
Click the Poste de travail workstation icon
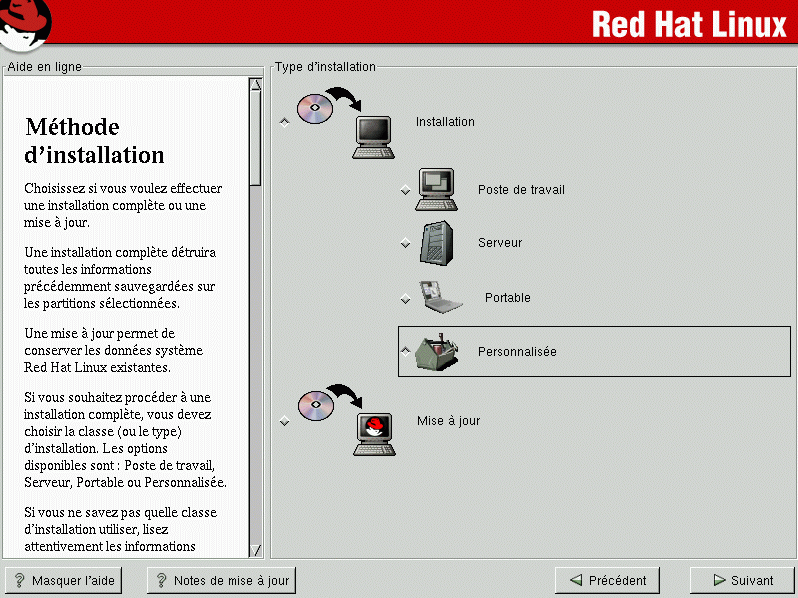tap(437, 189)
